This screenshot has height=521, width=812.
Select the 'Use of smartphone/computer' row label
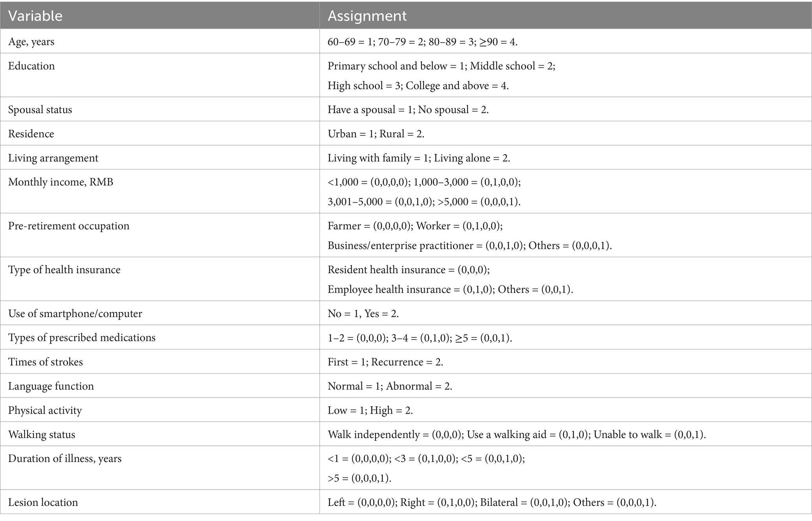click(x=75, y=313)
